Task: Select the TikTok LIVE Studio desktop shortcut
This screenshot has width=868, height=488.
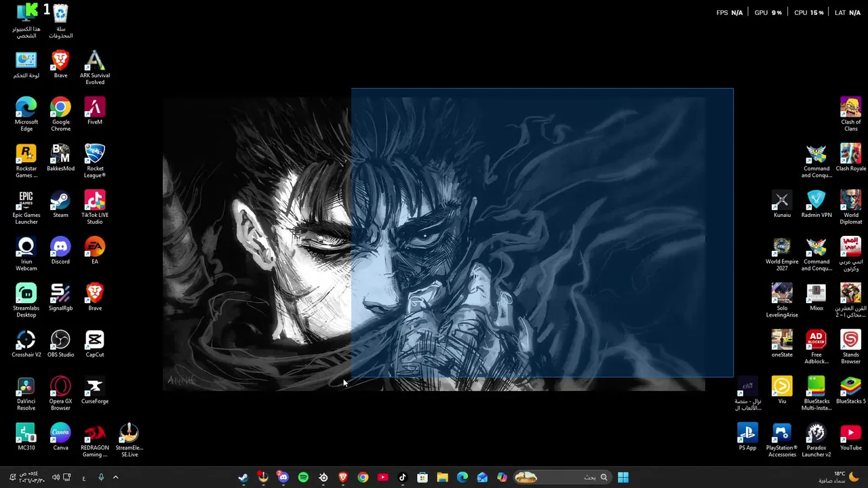Action: (x=95, y=207)
